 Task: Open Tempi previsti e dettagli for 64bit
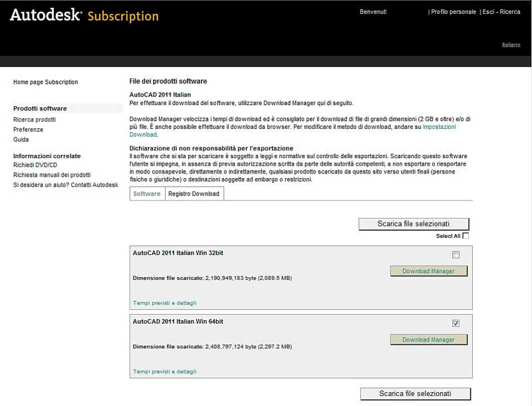point(164,371)
